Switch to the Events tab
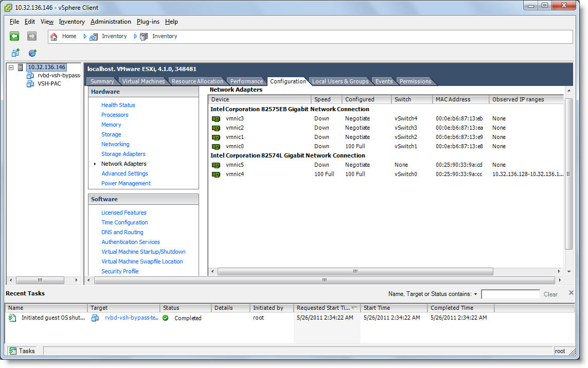The height and width of the screenshot is (368, 588). [x=384, y=81]
